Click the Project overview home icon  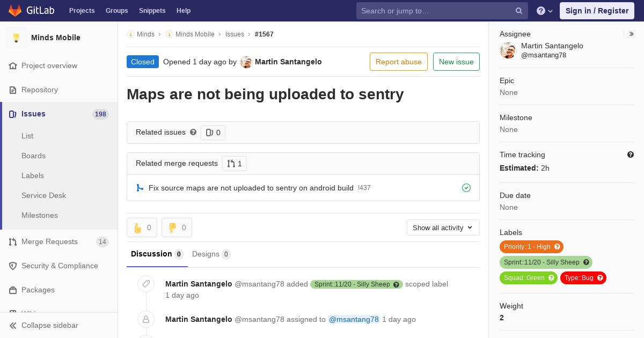pos(13,66)
